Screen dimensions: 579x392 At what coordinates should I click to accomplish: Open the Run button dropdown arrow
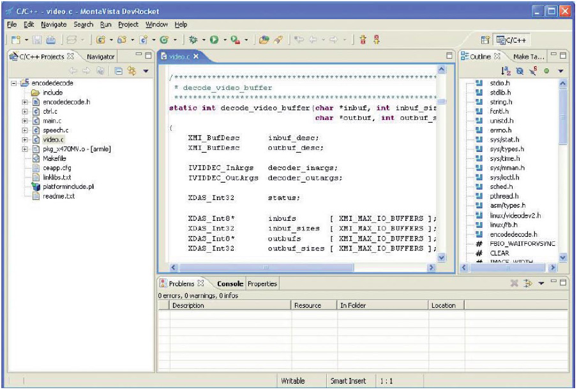tap(225, 40)
